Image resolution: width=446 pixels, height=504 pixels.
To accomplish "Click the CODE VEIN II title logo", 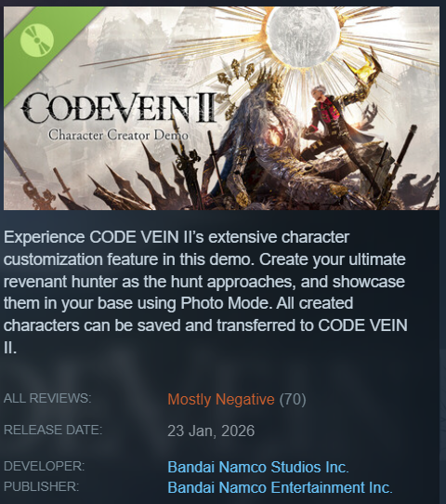I will 120,108.
